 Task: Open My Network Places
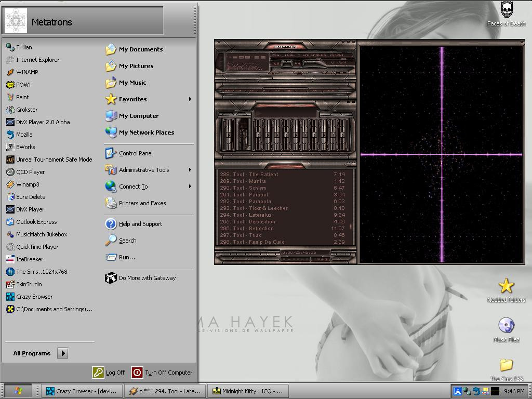[140, 132]
